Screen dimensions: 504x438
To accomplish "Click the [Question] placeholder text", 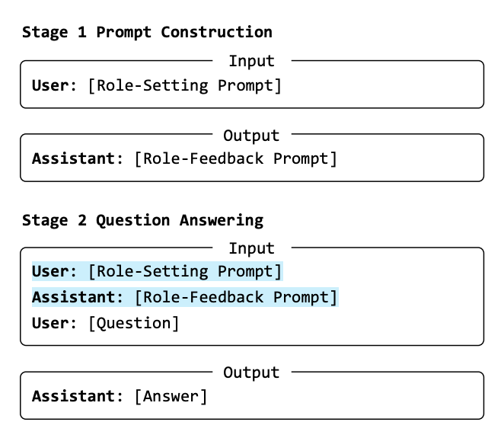I will pos(133,323).
